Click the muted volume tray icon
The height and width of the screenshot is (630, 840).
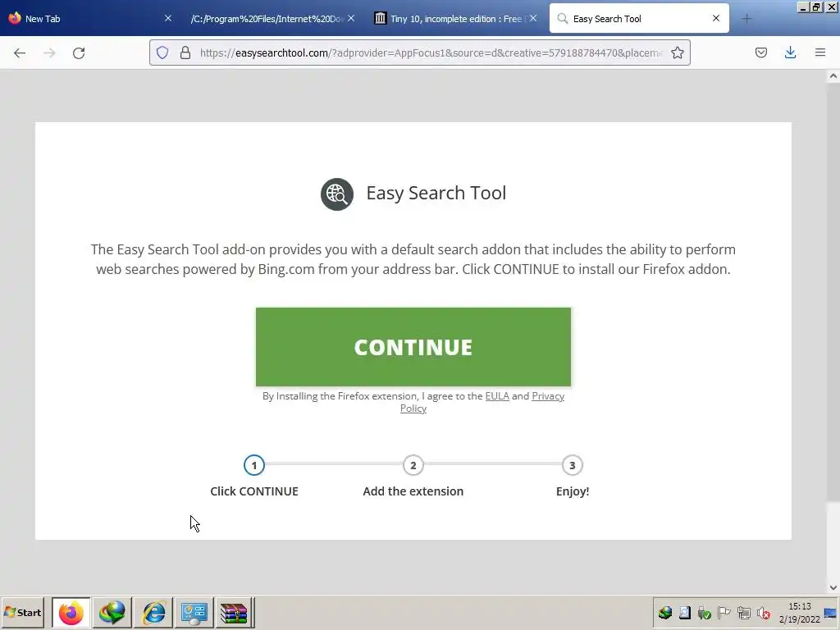764,613
